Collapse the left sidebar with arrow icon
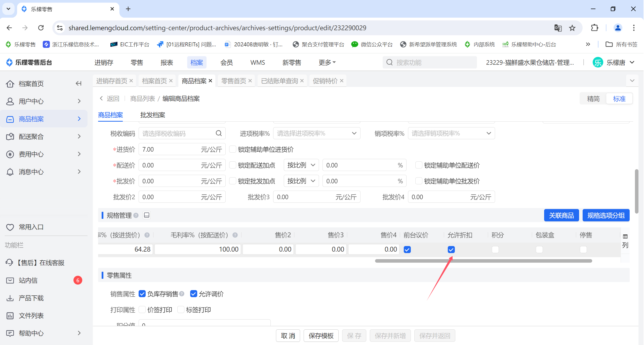This screenshot has width=644, height=345. pos(79,83)
